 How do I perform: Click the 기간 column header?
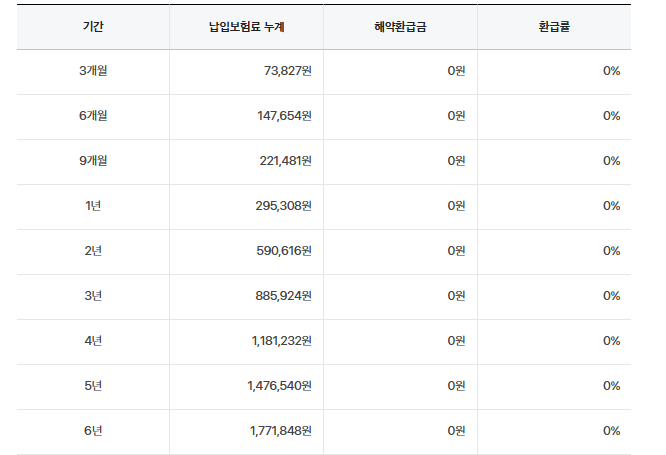93,27
